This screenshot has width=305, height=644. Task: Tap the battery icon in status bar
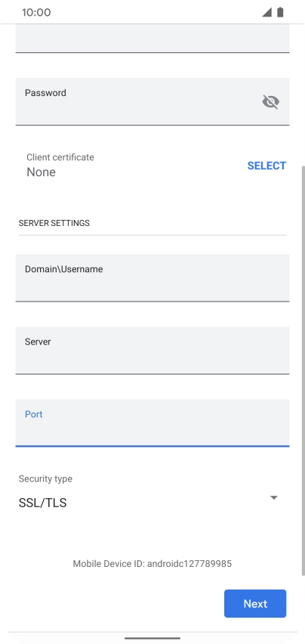tap(280, 12)
